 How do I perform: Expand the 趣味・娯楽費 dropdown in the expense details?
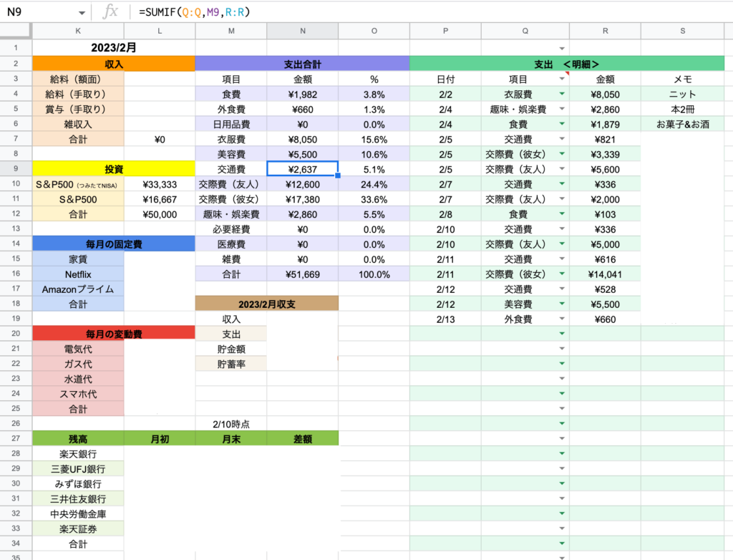(x=561, y=110)
